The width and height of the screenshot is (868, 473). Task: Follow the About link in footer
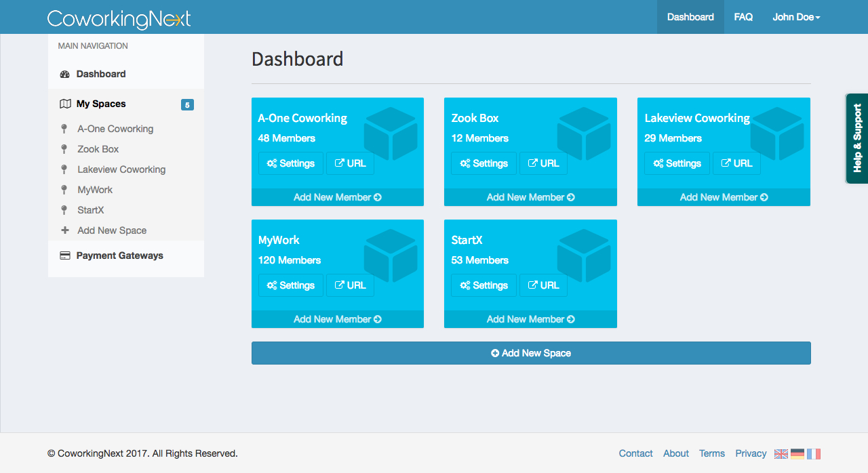pyautogui.click(x=676, y=453)
